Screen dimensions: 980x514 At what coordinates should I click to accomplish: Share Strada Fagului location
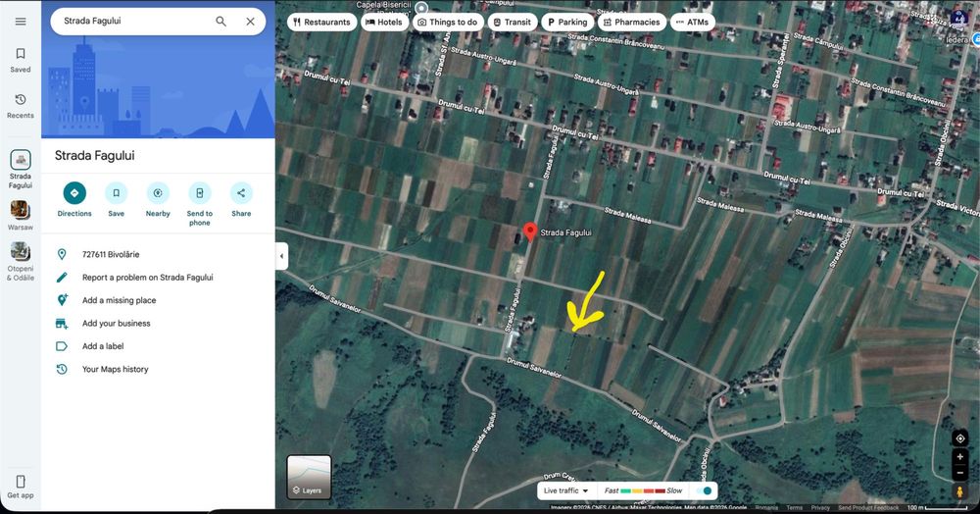click(x=241, y=199)
